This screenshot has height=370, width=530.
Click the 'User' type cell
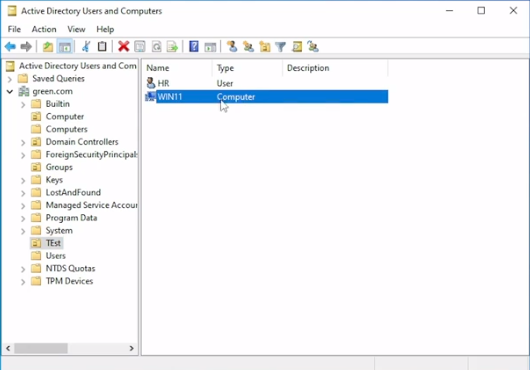(224, 83)
